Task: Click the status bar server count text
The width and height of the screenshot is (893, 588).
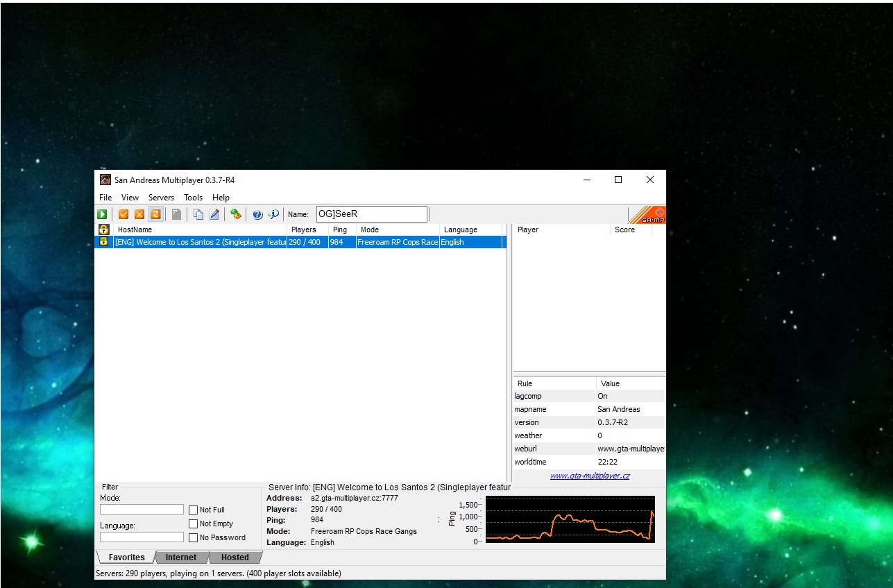Action: [218, 573]
